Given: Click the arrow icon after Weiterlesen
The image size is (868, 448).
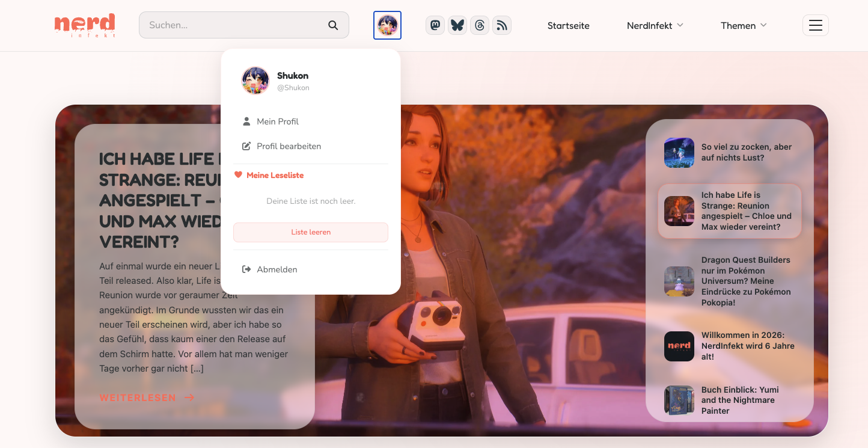Looking at the screenshot, I should [x=189, y=397].
